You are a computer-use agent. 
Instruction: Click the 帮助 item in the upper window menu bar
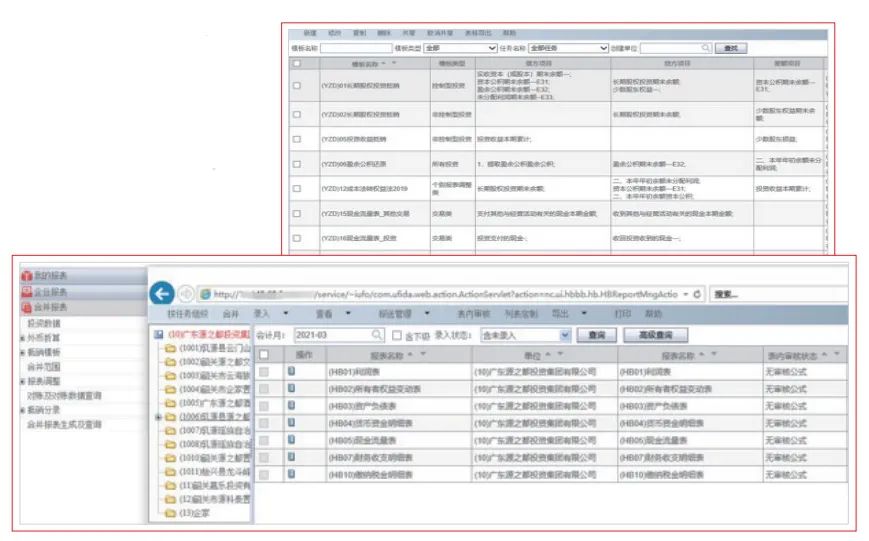tap(509, 33)
